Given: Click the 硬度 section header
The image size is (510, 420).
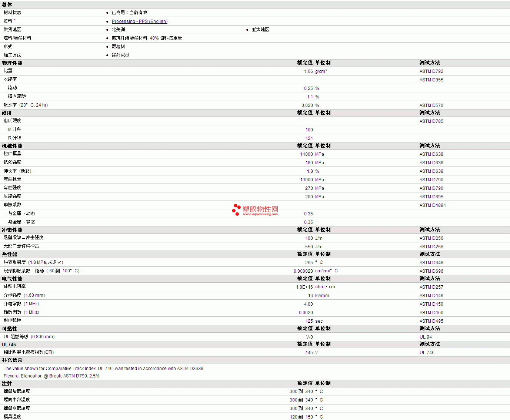Looking at the screenshot, I should click(7, 113).
